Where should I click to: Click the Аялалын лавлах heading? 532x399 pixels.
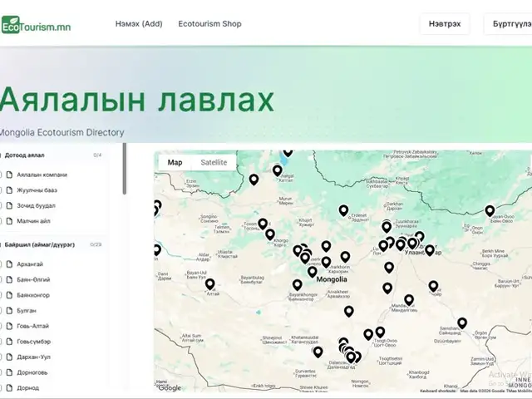136,100
